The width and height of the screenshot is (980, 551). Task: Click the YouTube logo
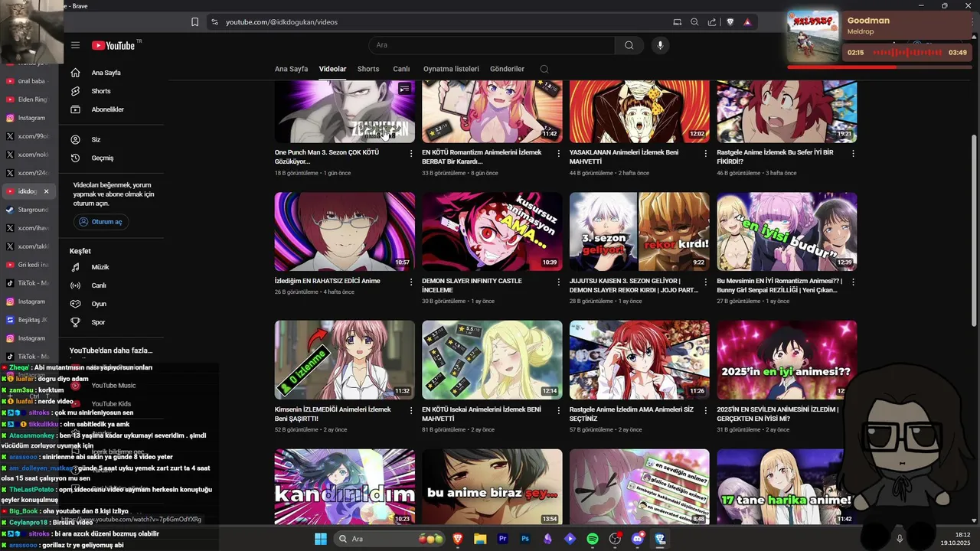pos(113,45)
